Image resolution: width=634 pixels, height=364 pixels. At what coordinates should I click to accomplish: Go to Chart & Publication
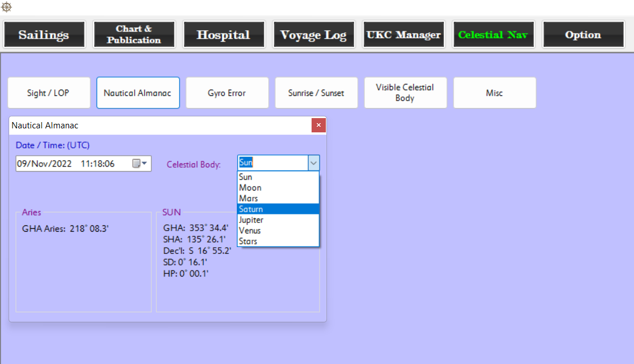(134, 35)
